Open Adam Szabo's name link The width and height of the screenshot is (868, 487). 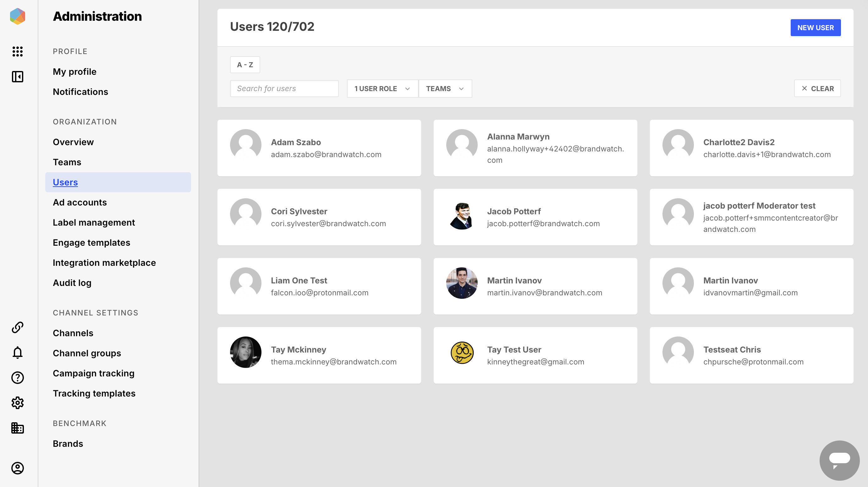tap(295, 142)
